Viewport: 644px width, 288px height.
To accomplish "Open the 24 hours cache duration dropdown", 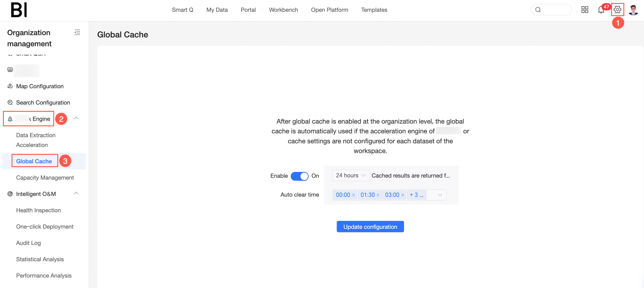I will coord(350,175).
